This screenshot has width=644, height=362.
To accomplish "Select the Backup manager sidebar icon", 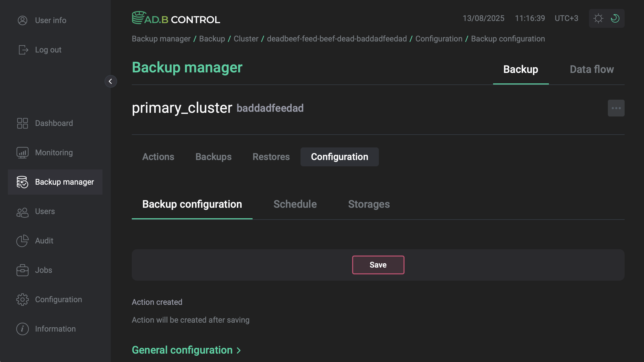I will (22, 182).
